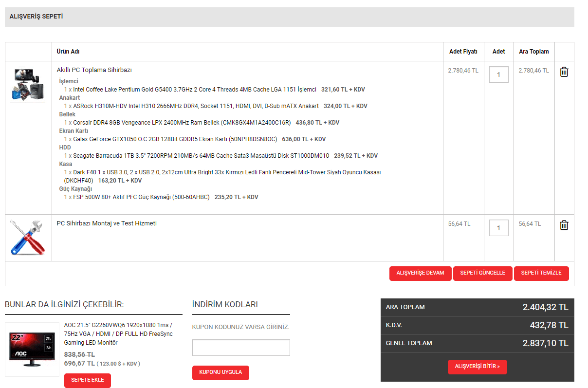Select the Dark F40 case line
Viewport: 588px width, 388px height.
(222, 176)
